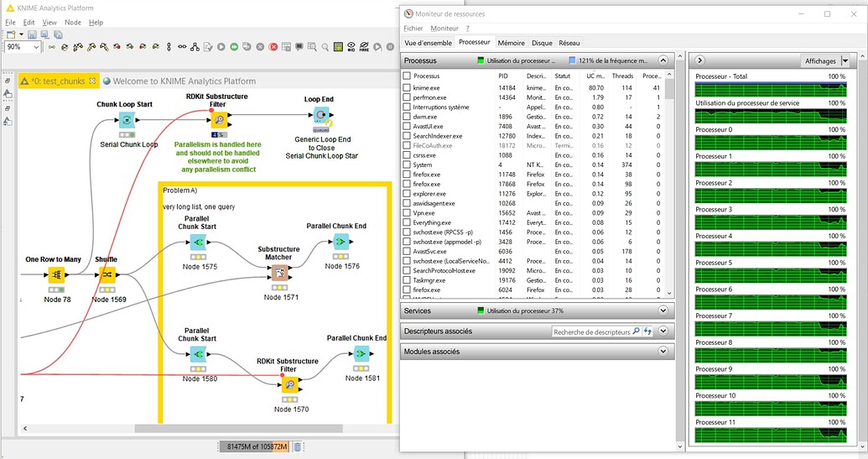The image size is (868, 459).
Task: Click the horizontal alignment icon in KNIME toolbar
Action: coord(182,47)
